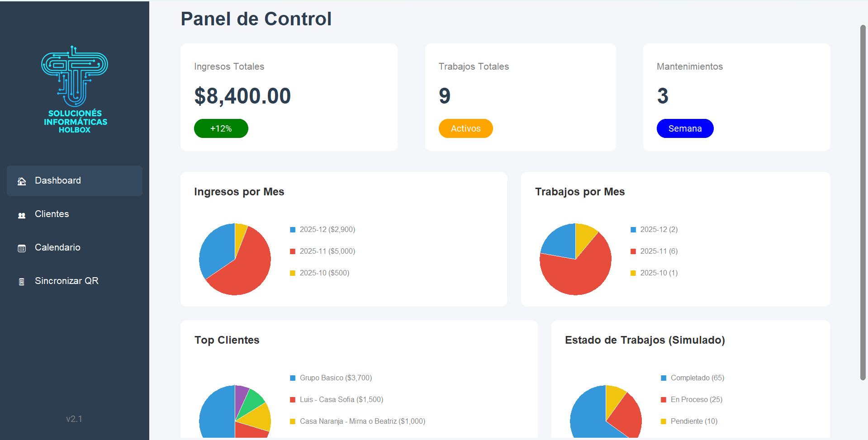Click the Sincronizar QR icon

[x=22, y=281]
